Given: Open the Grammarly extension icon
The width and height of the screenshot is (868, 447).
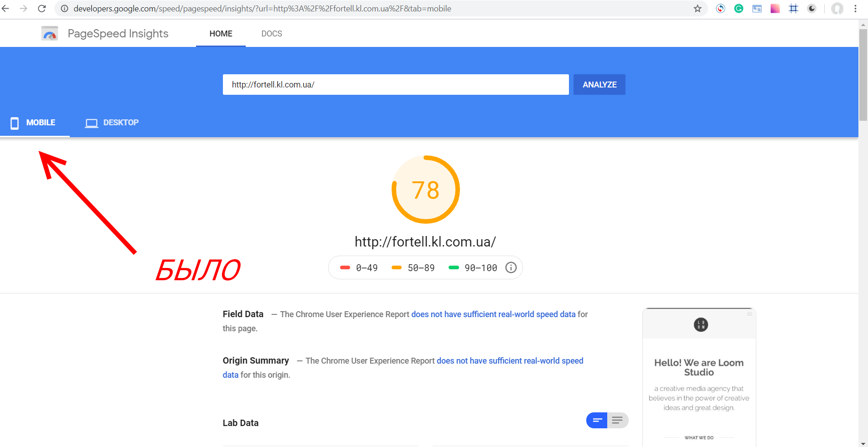Looking at the screenshot, I should click(x=739, y=9).
